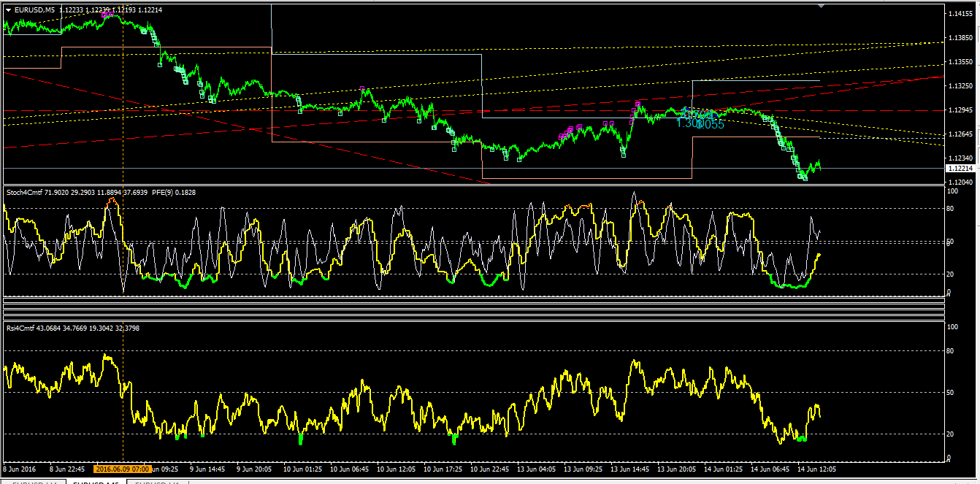This screenshot has width=980, height=484.
Task: Click the 1.13250 price axis value
Action: pyautogui.click(x=962, y=86)
